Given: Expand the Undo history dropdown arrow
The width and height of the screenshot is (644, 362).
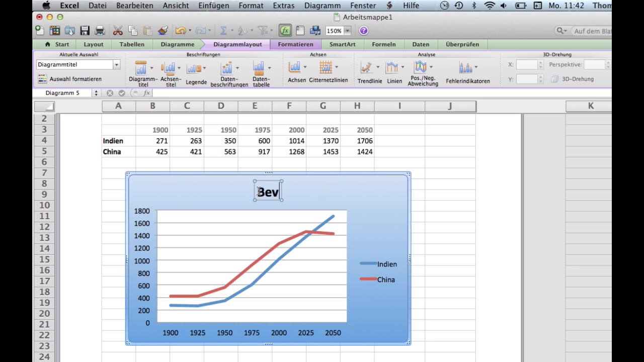Looking at the screenshot, I should 190,31.
